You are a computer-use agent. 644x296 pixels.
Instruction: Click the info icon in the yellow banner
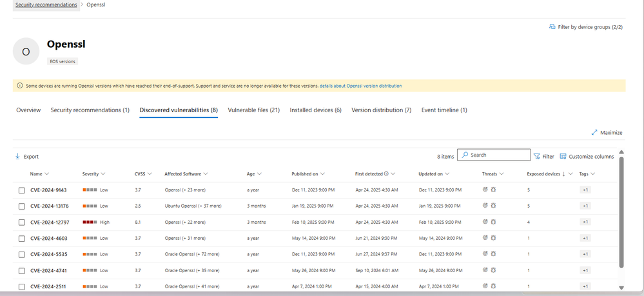19,86
